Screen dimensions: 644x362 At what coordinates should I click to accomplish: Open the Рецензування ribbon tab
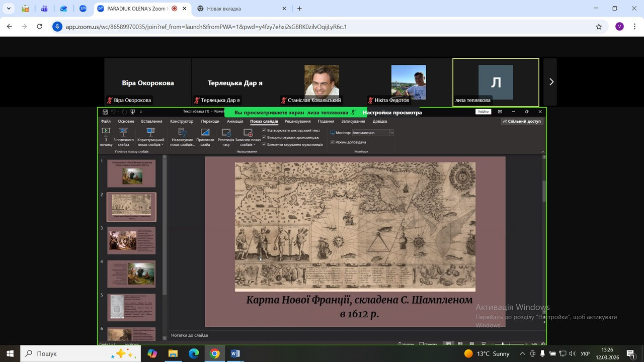click(x=297, y=121)
